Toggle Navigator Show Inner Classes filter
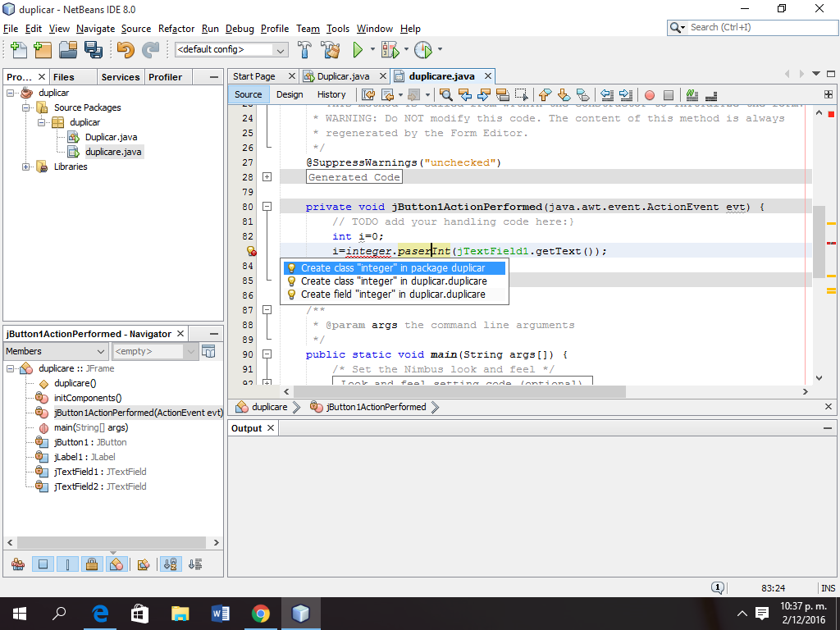Image resolution: width=840 pixels, height=630 pixels. pyautogui.click(x=116, y=564)
